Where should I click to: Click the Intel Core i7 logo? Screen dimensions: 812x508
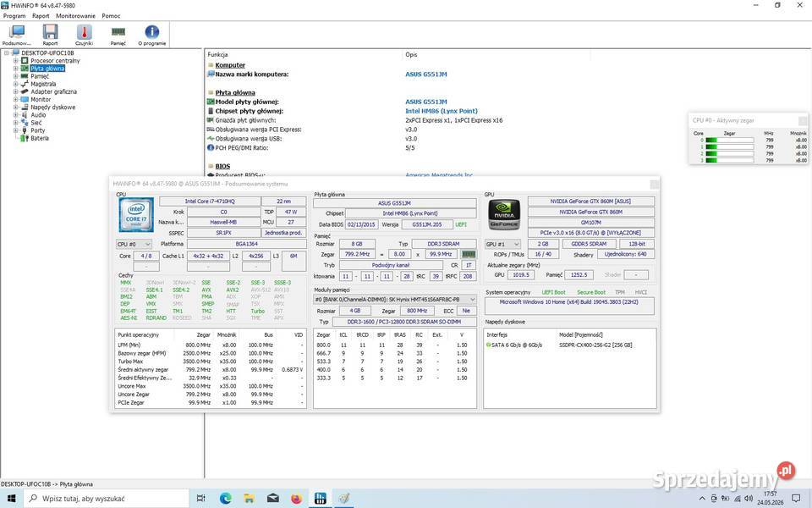tap(136, 214)
